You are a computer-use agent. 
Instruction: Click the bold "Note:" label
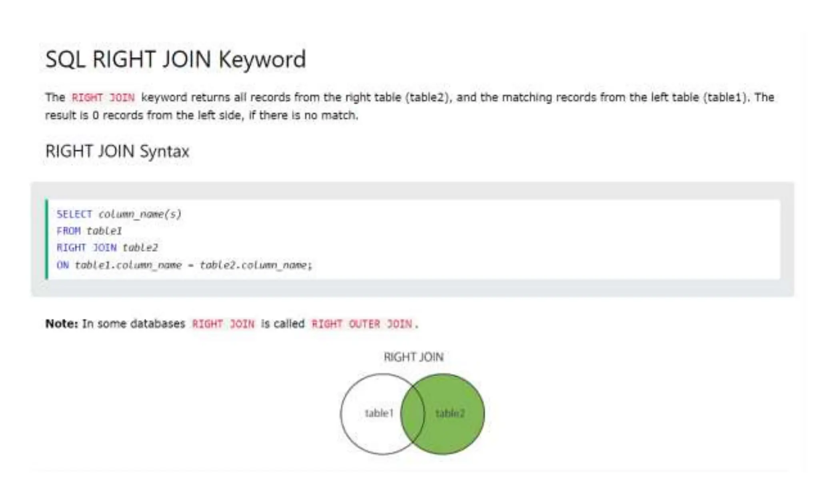[61, 324]
